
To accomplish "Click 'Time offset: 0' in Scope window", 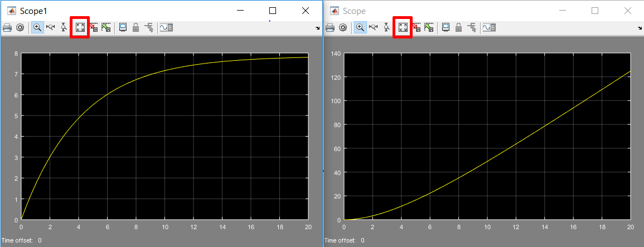I will [x=344, y=240].
